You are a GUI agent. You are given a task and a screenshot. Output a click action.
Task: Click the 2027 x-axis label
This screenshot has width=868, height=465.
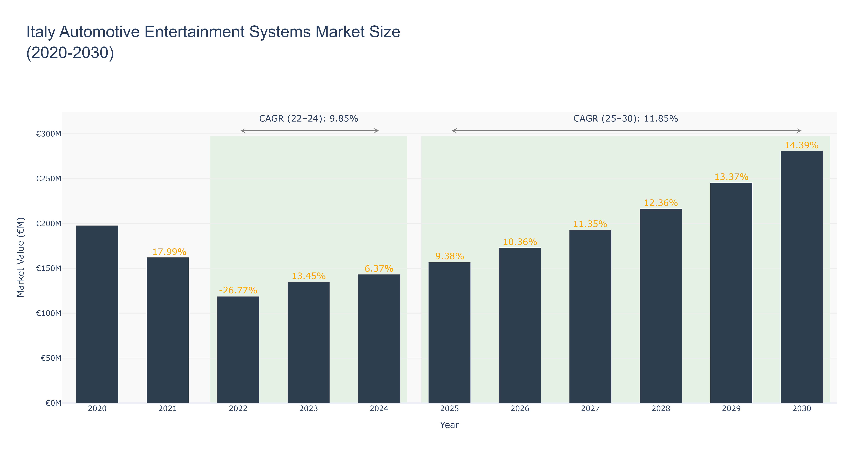590,409
